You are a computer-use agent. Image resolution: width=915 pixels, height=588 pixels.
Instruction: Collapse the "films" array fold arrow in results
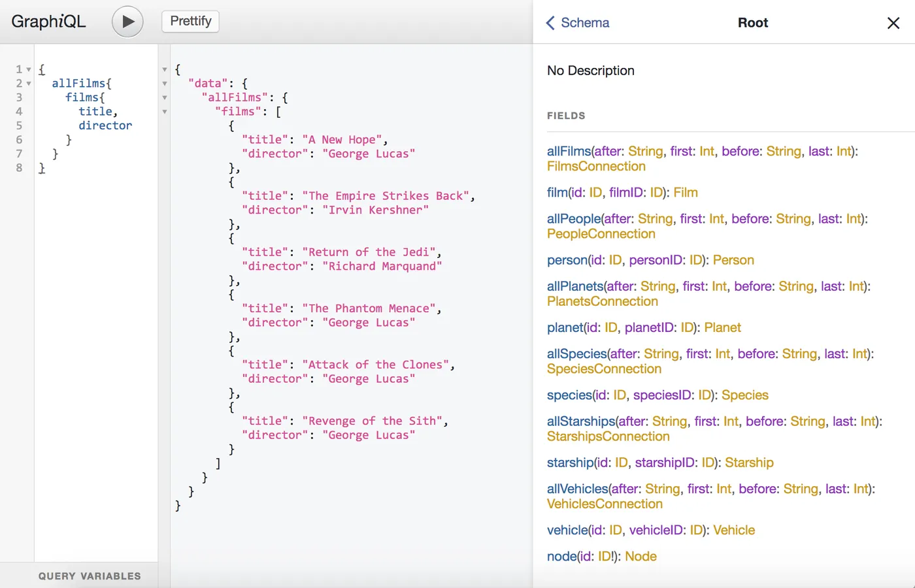tap(165, 112)
